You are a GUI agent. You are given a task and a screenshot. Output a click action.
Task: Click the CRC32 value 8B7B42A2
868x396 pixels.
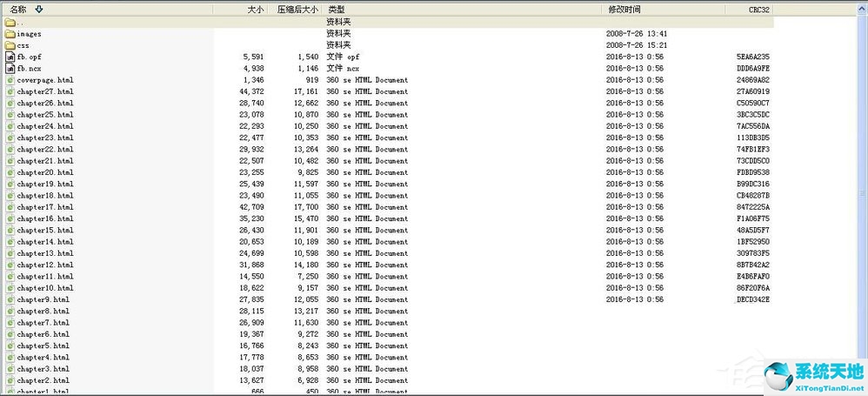753,265
